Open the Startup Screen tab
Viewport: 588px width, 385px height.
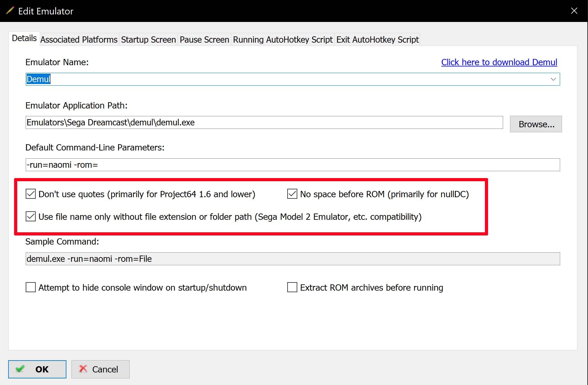click(x=148, y=40)
